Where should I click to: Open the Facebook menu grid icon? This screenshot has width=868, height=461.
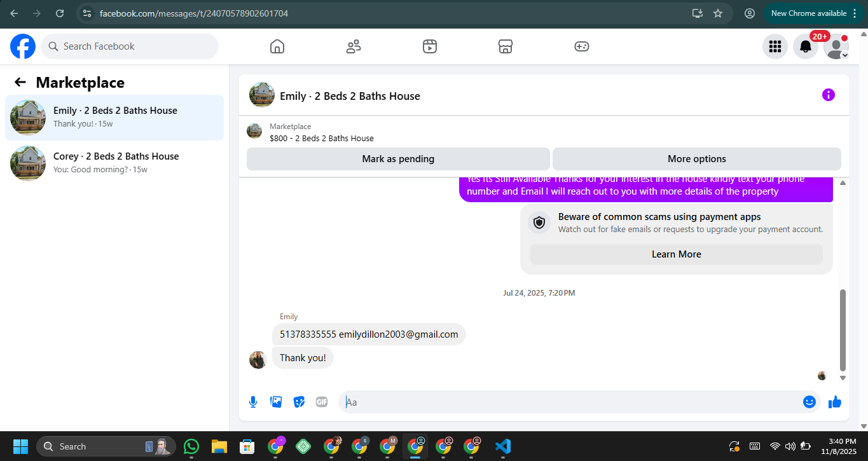(x=775, y=46)
